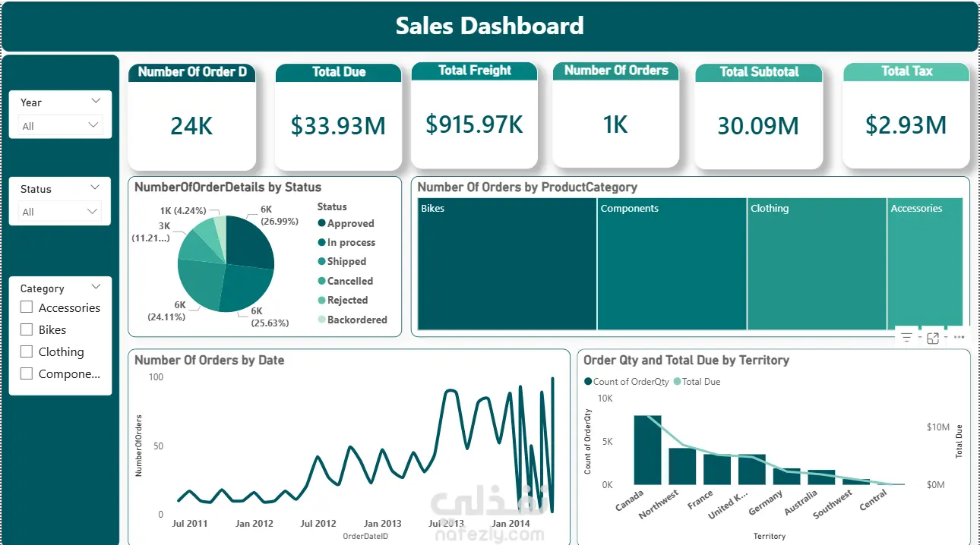Select the Total Subtotal card value 30.09M
This screenshot has height=545, width=980.
pyautogui.click(x=758, y=126)
